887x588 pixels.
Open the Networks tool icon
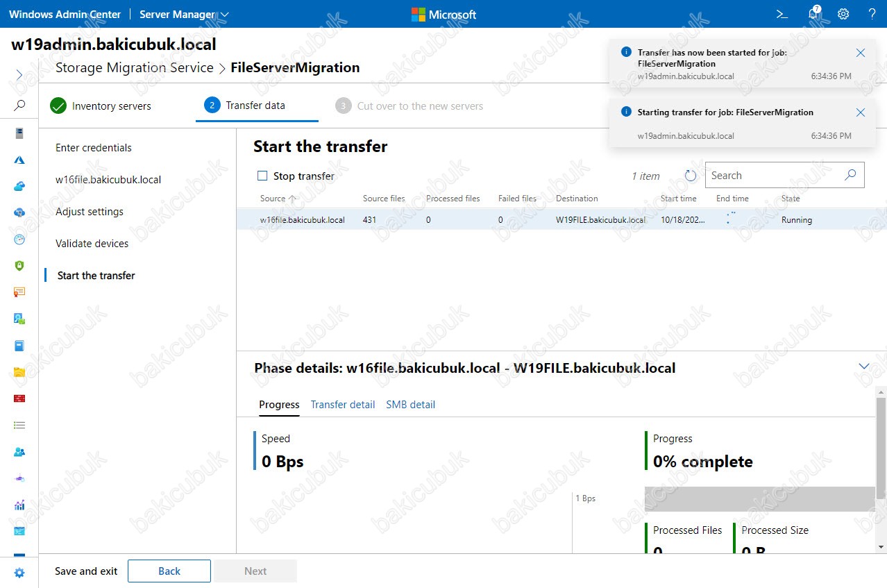point(19,478)
